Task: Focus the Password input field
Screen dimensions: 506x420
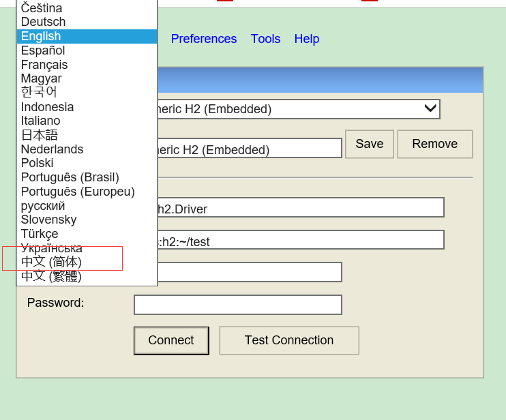Action: pyautogui.click(x=237, y=305)
